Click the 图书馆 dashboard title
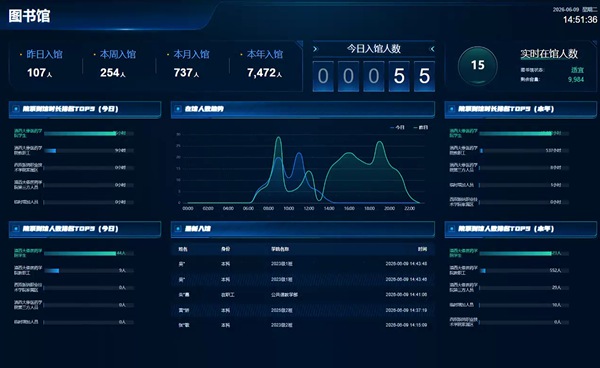The height and width of the screenshot is (368, 600). coord(29,16)
